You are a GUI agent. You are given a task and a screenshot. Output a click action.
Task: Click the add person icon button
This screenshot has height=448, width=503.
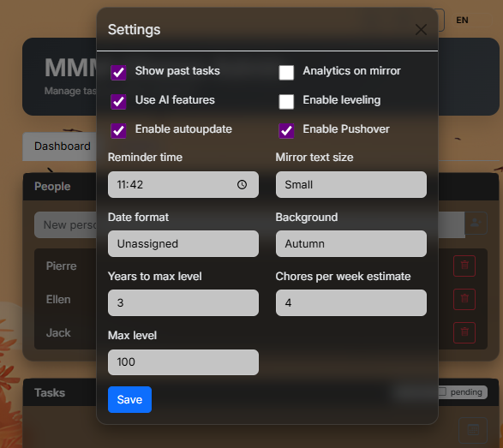(x=476, y=223)
